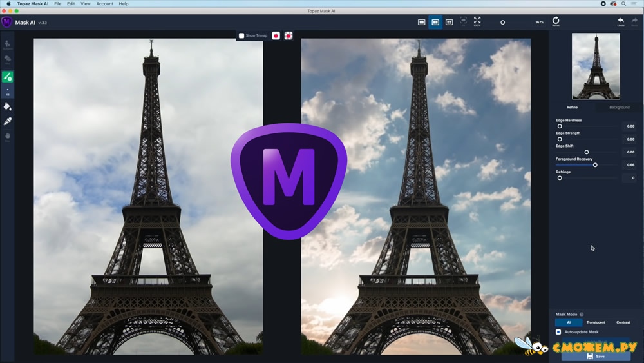Edit the Edge Shift value field
The height and width of the screenshot is (363, 644).
click(630, 152)
